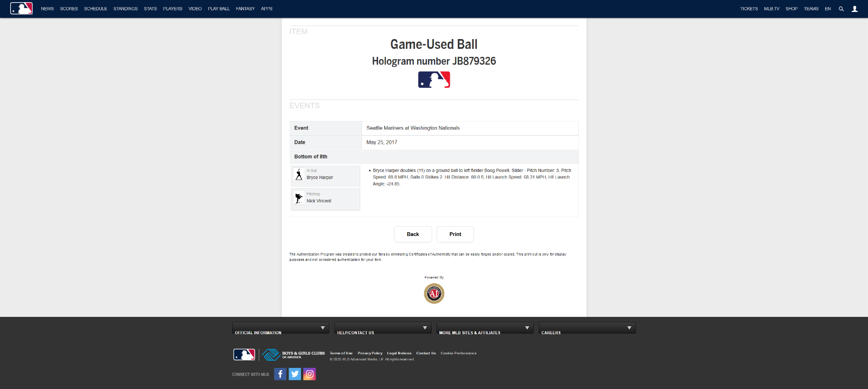868x389 pixels.
Task: Open the Privacy Policy footer link
Action: click(x=370, y=353)
